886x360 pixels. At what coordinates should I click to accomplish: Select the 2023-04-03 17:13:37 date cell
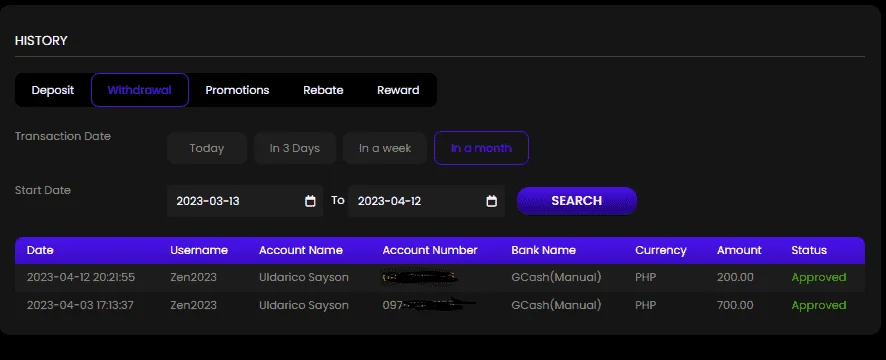click(80, 305)
